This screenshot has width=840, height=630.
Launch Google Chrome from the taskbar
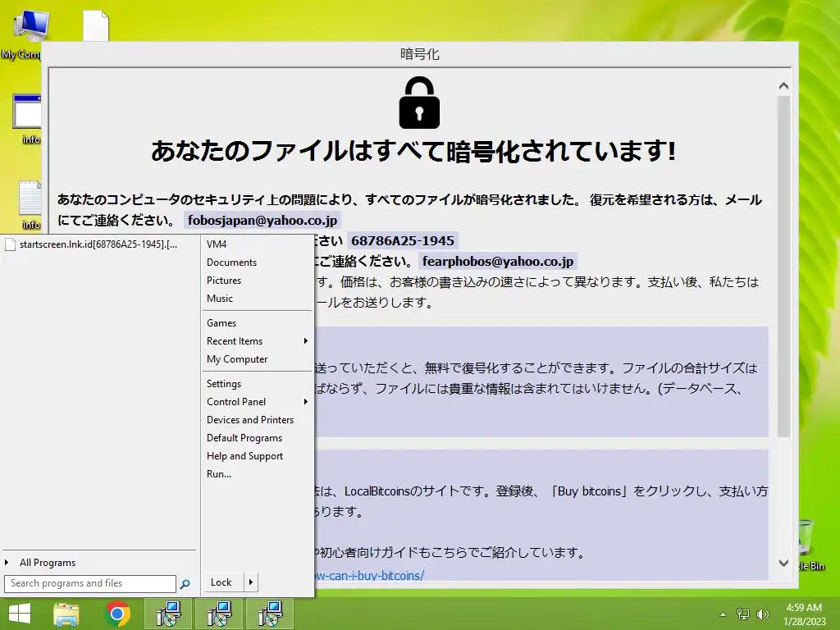point(118,614)
